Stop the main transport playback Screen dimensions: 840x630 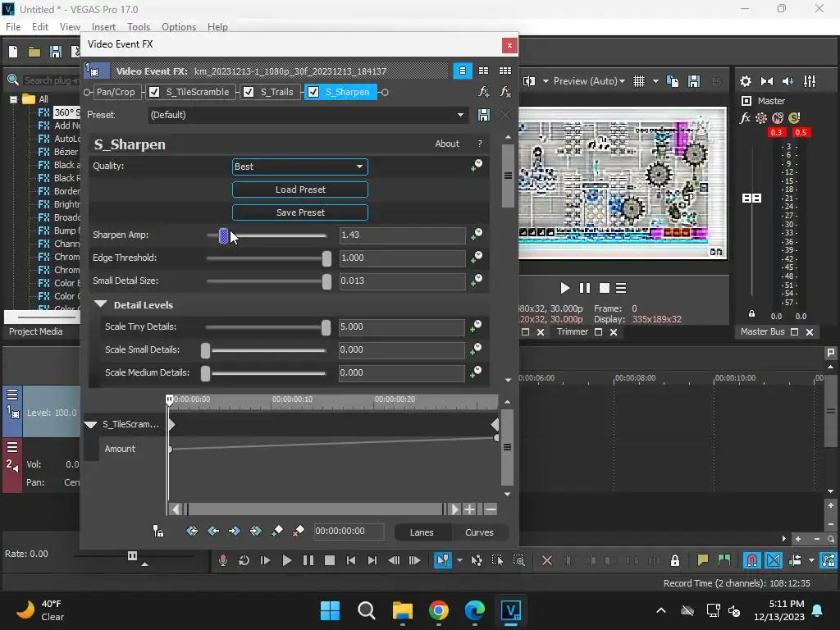tap(330, 560)
